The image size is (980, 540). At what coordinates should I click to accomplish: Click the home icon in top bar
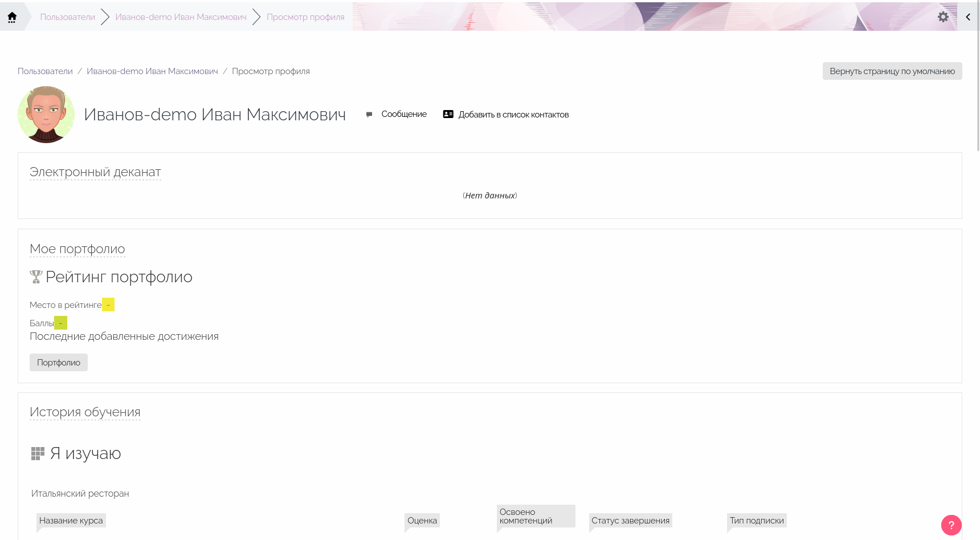(12, 17)
